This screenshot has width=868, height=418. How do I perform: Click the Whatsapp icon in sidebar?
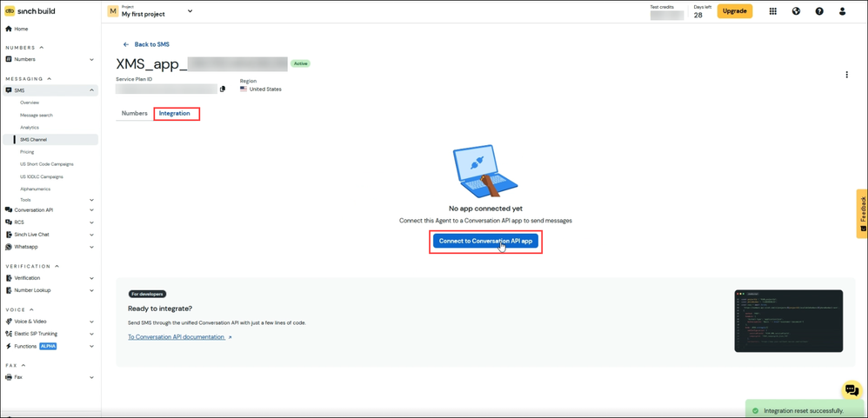(9, 247)
